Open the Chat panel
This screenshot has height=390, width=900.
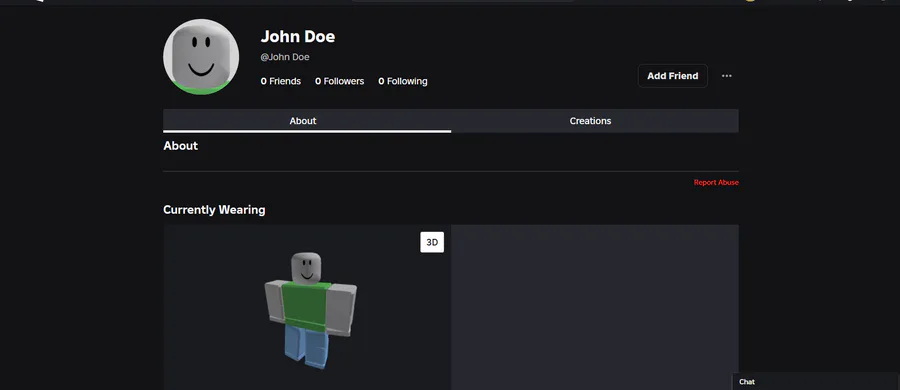click(816, 381)
